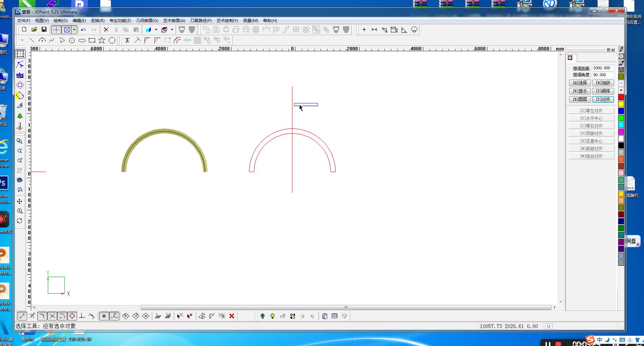
Task: Open the 刀具路径(P) menu
Action: (x=201, y=21)
